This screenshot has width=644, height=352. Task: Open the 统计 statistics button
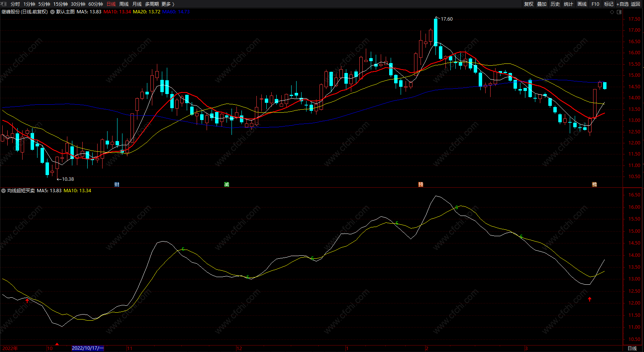569,4
